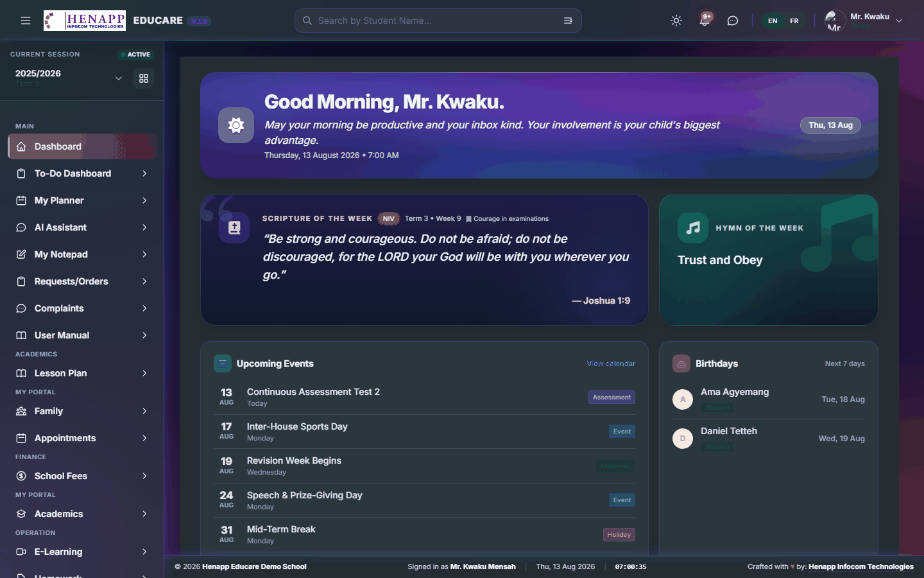This screenshot has height=578, width=924.
Task: Click the E-Learning video icon
Action: (21, 552)
